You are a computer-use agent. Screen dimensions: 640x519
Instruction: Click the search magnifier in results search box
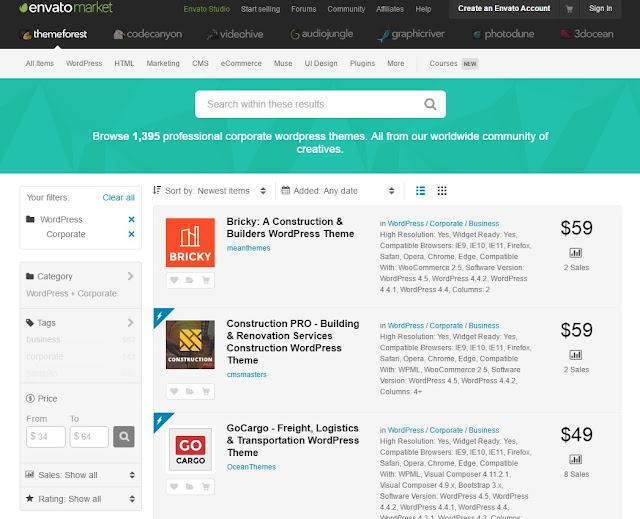tap(430, 104)
